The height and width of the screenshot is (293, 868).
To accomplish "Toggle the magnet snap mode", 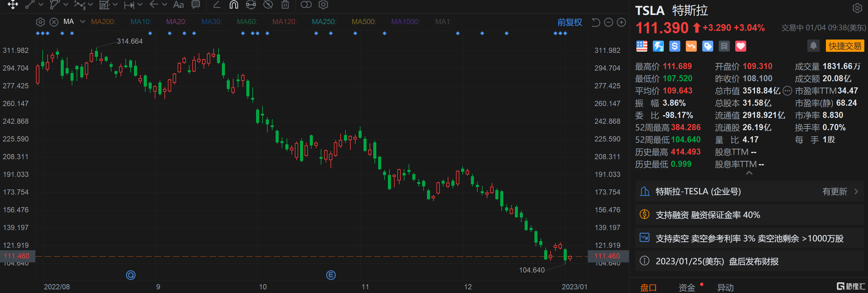I will pyautogui.click(x=233, y=4).
